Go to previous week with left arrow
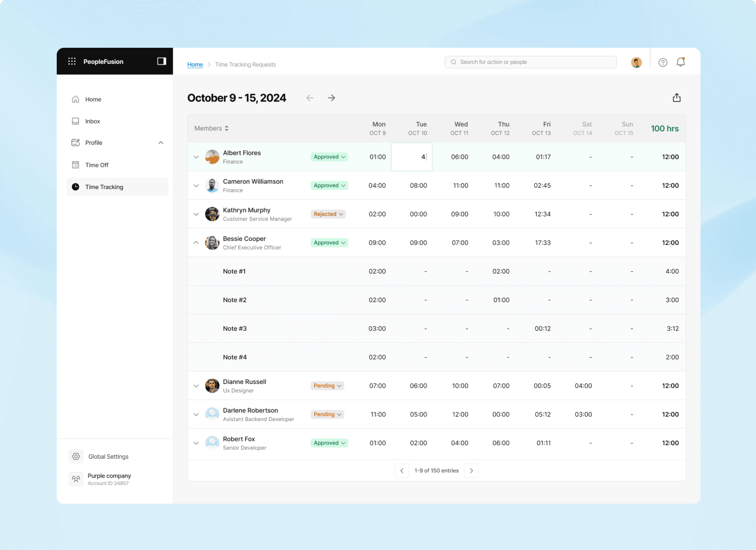The image size is (756, 550). click(x=310, y=98)
